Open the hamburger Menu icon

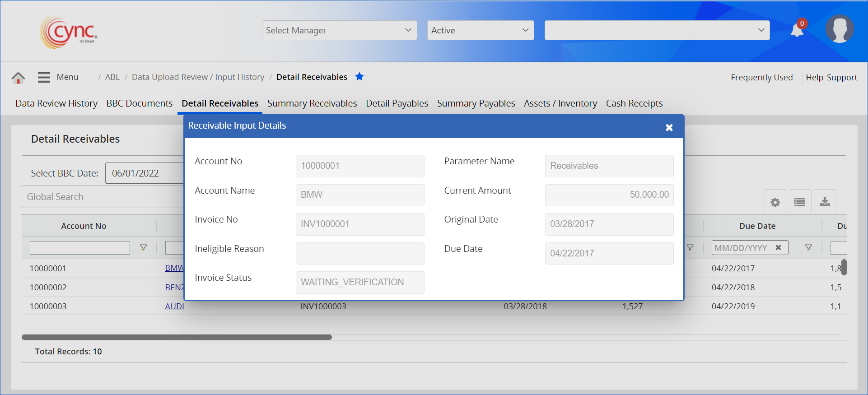click(44, 77)
